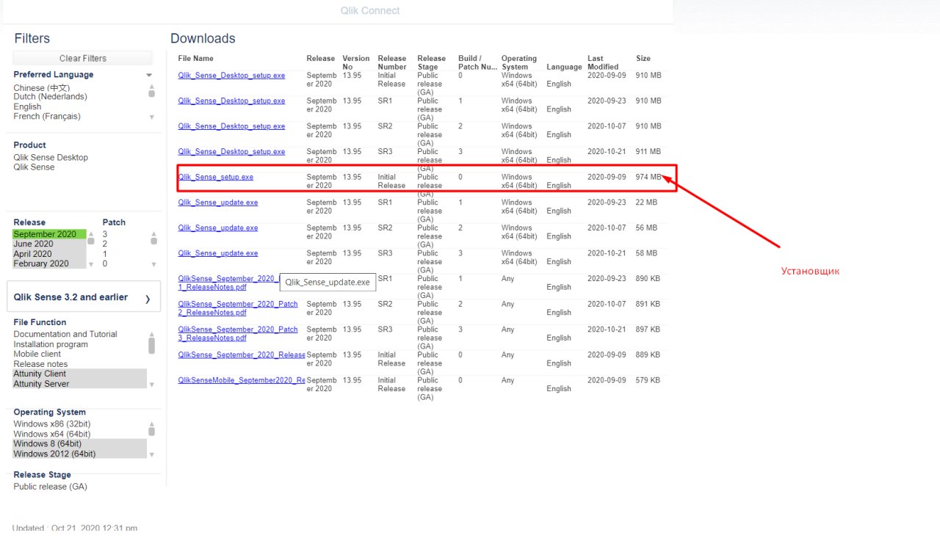This screenshot has height=560, width=940.
Task: Download Qlik_Sense_update.exe SR2
Action: click(218, 228)
